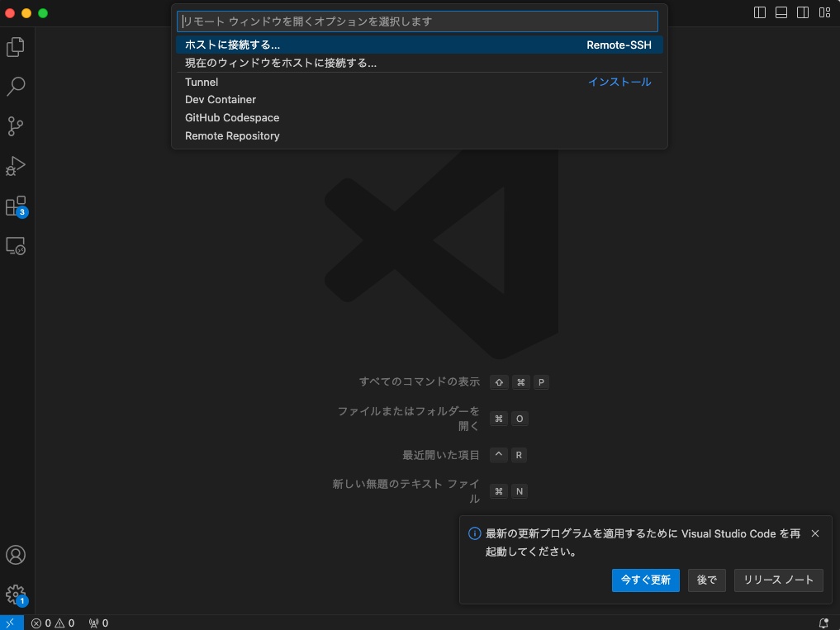The height and width of the screenshot is (630, 840).
Task: Click インストール link next to Tunnel
Action: (x=619, y=81)
